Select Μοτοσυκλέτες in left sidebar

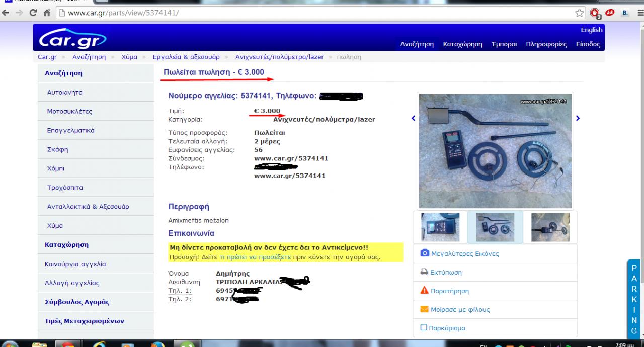pos(69,111)
